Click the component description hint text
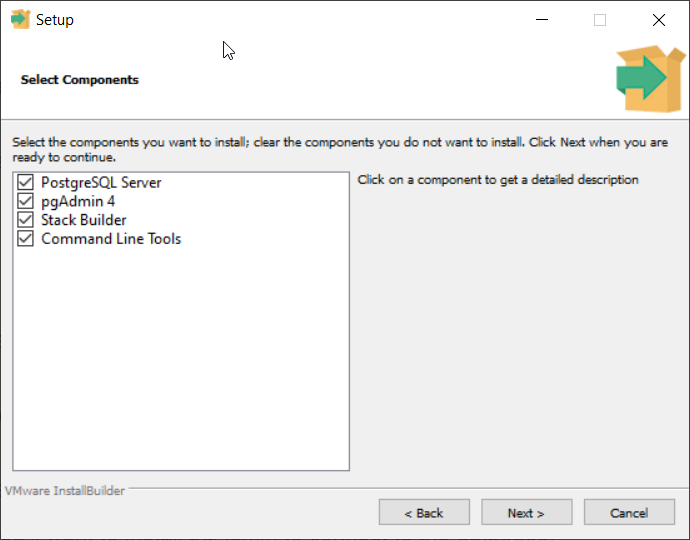Screen dimensions: 690x540 point(497,180)
